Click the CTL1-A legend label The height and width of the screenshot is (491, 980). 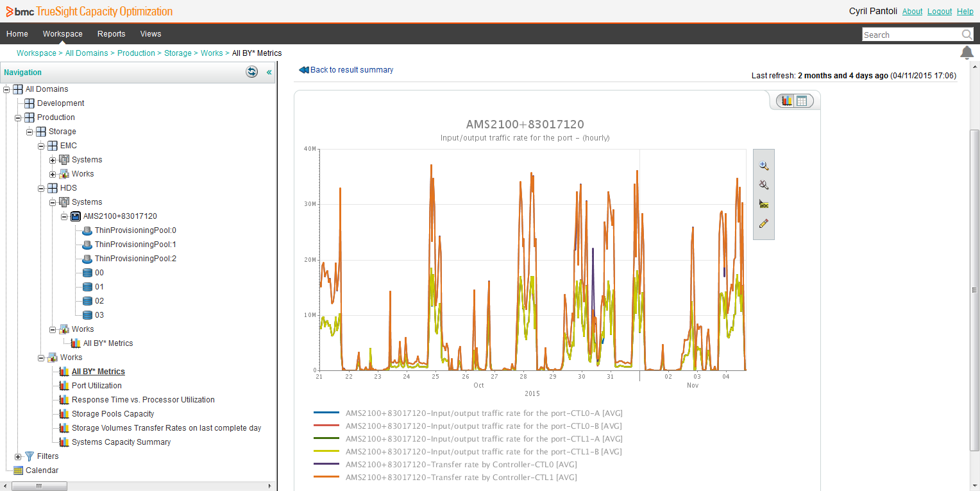pos(484,439)
